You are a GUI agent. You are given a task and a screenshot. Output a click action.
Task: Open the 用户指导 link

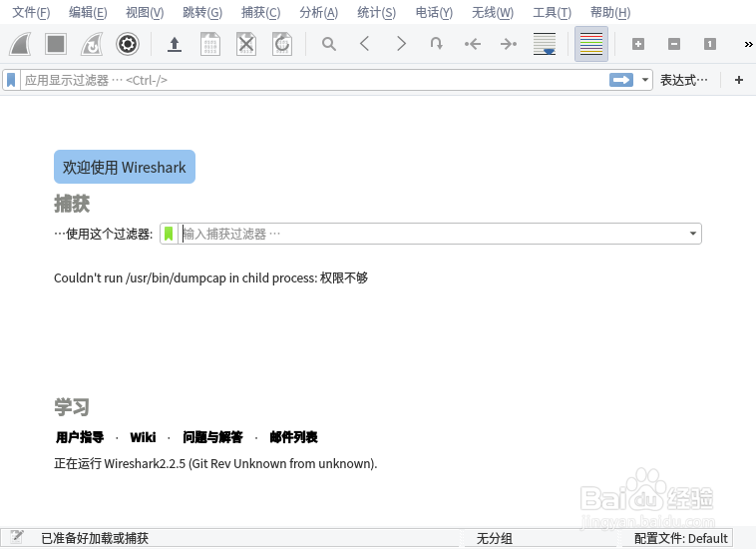(80, 437)
